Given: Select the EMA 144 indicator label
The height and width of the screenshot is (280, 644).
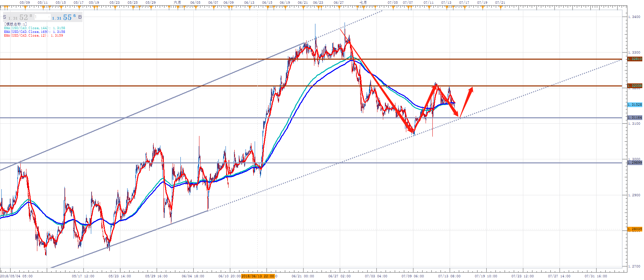Looking at the screenshot, I should pyautogui.click(x=35, y=28).
